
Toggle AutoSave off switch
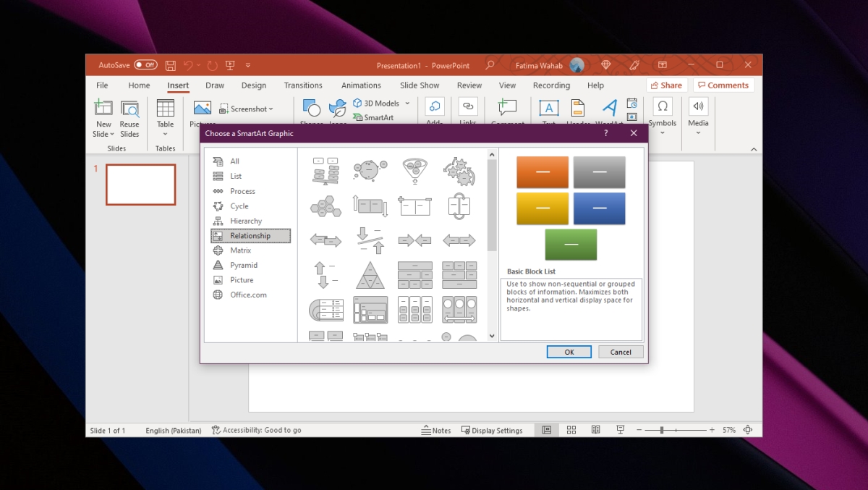coord(145,65)
